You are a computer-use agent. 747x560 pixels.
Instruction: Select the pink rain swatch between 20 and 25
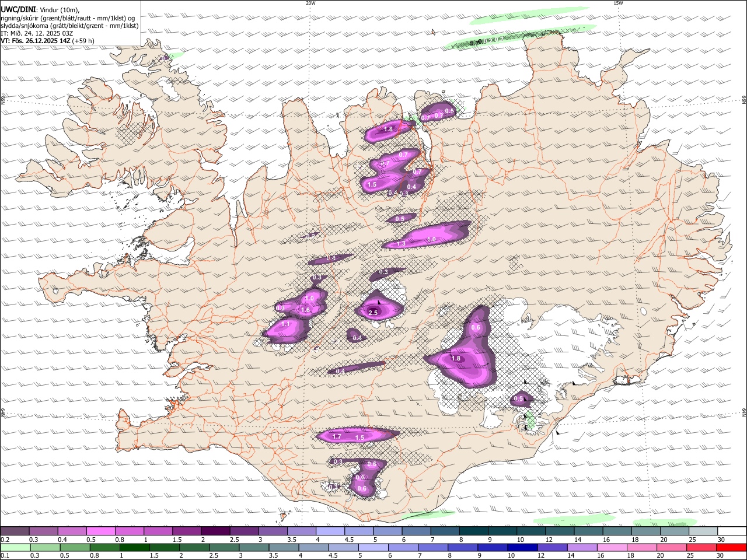[x=671, y=547]
